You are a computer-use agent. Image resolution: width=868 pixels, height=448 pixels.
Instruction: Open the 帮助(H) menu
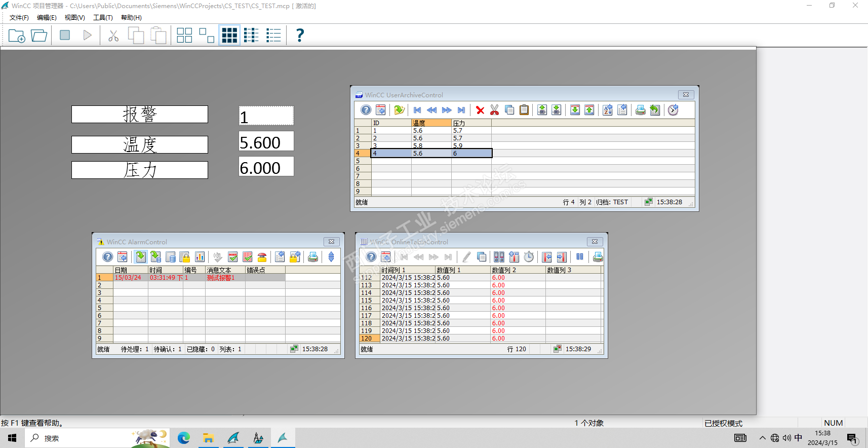pos(131,18)
